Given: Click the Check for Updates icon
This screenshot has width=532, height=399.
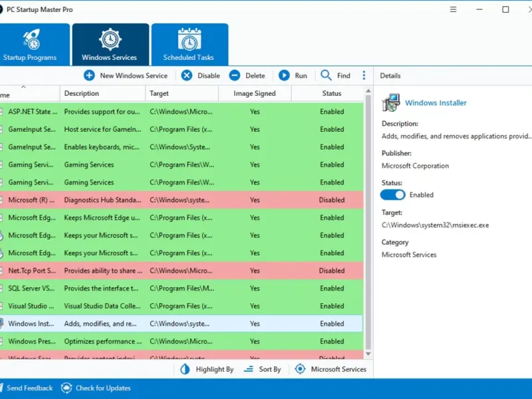Looking at the screenshot, I should pyautogui.click(x=66, y=388).
